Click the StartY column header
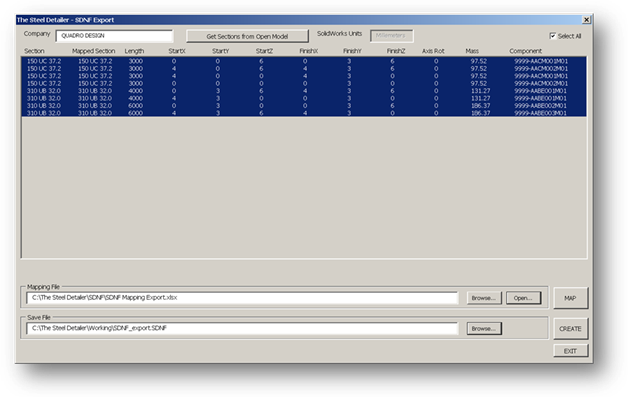Image resolution: width=628 pixels, height=397 pixels. (220, 51)
